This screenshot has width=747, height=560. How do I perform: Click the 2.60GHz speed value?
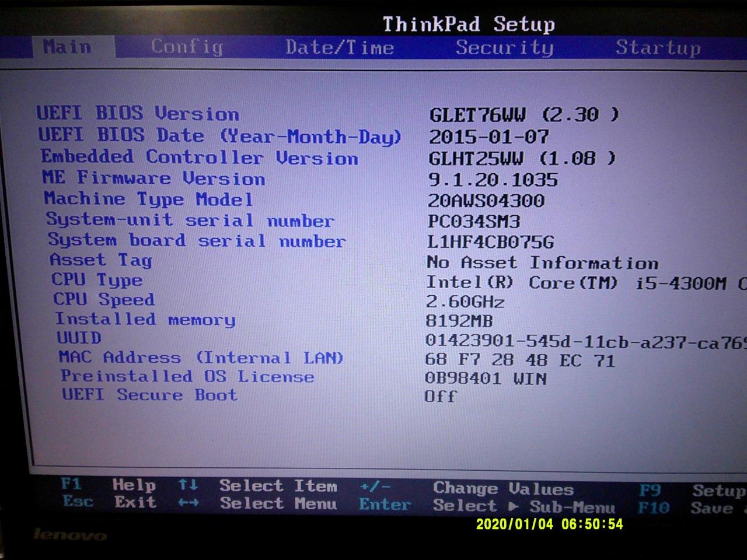(x=465, y=302)
